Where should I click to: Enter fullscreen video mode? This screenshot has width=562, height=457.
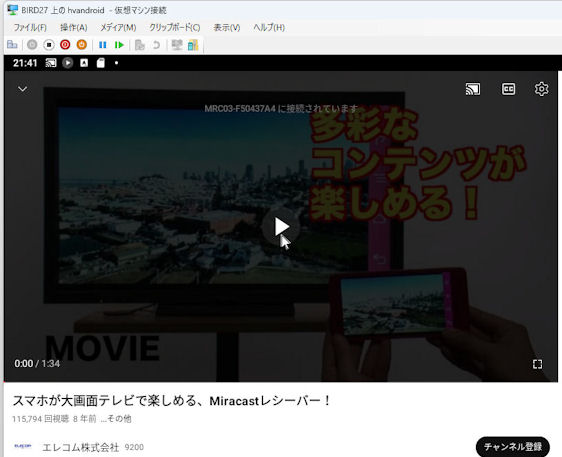click(537, 364)
